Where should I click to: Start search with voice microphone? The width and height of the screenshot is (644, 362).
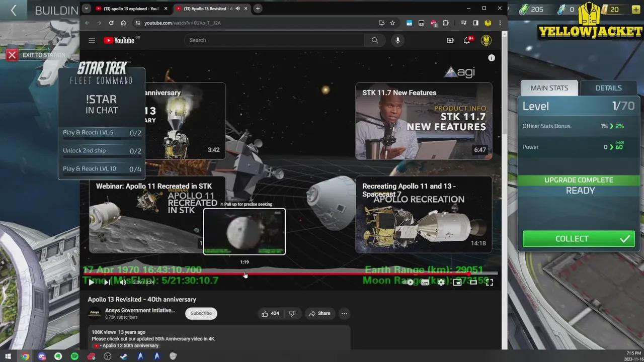point(397,40)
